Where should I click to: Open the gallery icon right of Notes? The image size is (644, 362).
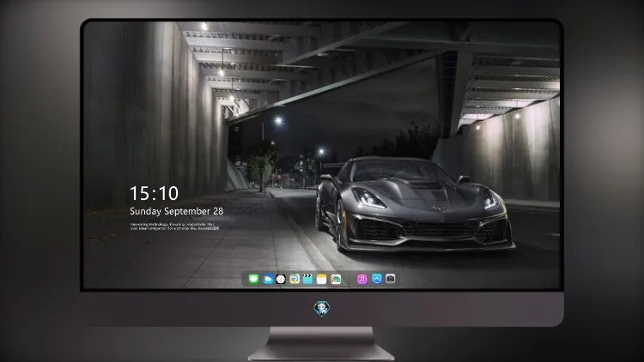pyautogui.click(x=336, y=279)
